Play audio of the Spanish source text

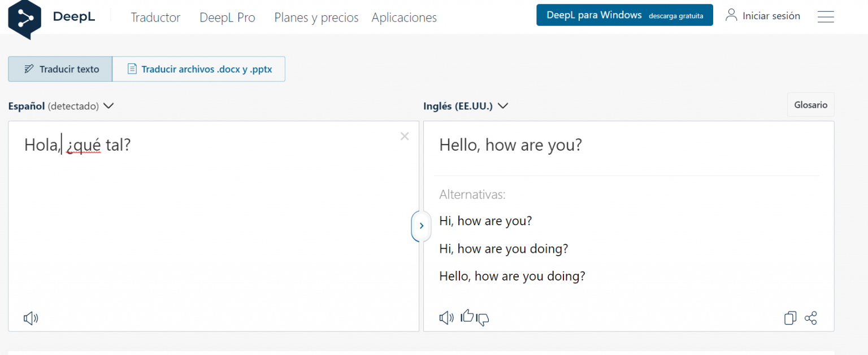coord(31,318)
